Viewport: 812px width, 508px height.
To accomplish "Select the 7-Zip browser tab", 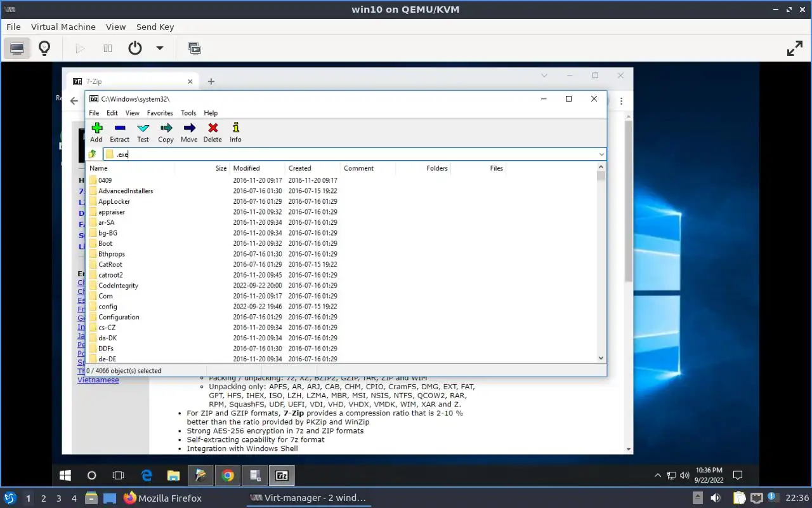I will [133, 81].
